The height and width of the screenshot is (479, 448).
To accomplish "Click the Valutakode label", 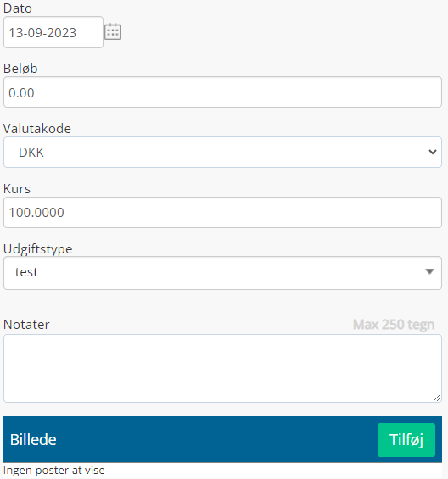I will coord(37,129).
